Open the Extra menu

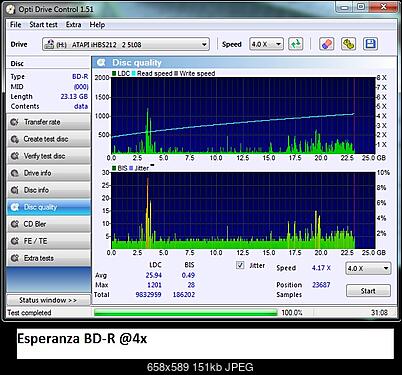73,25
